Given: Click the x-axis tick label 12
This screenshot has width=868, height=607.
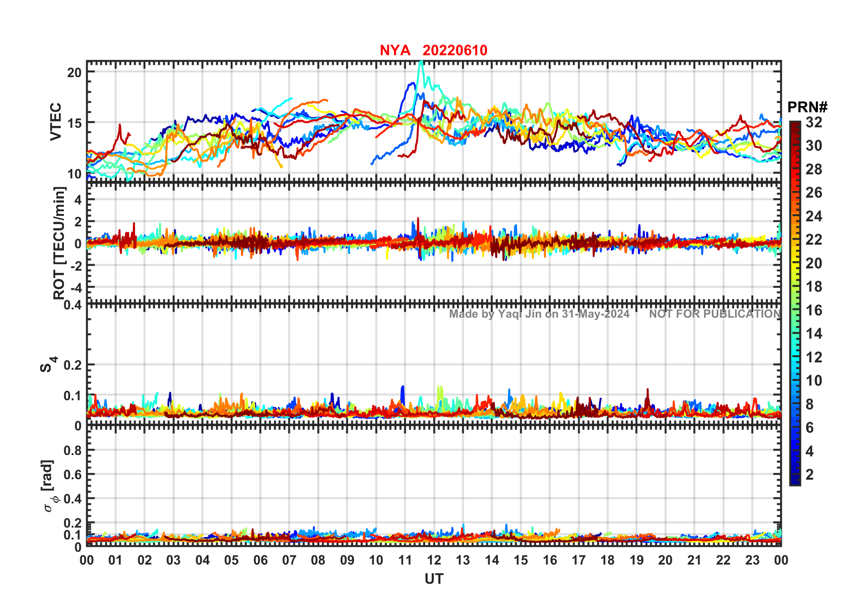Looking at the screenshot, I should 434,560.
